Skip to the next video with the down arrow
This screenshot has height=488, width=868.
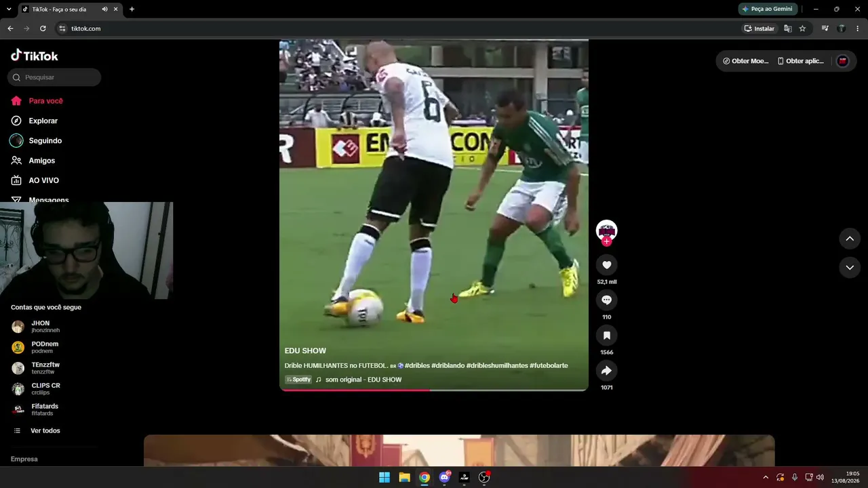[850, 268]
